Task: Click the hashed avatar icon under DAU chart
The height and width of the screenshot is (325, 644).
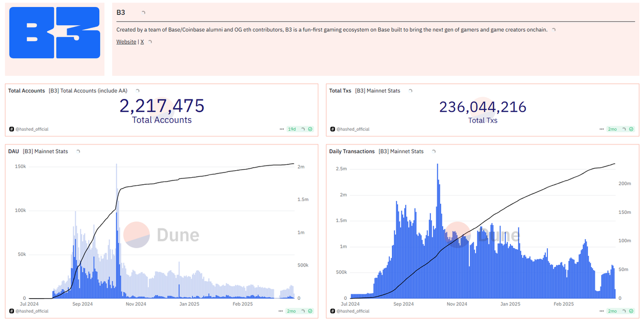Action: coord(11,311)
